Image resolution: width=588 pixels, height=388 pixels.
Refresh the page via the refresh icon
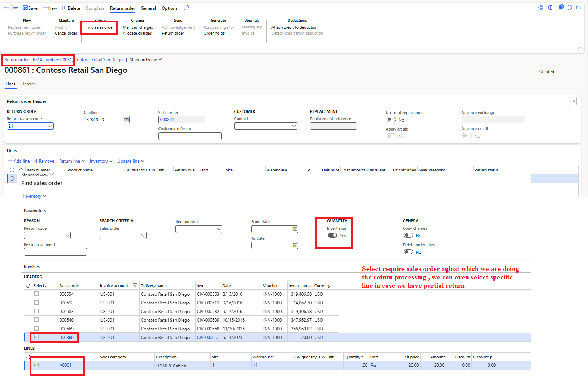click(x=570, y=7)
